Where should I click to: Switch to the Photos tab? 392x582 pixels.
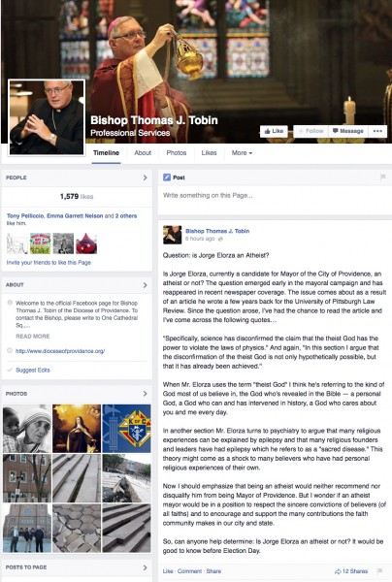[x=177, y=153]
